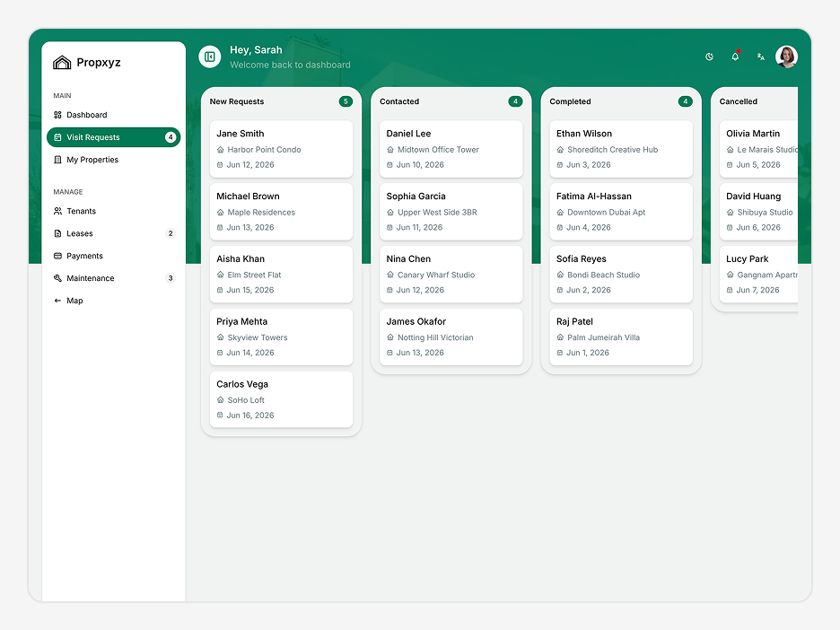Click calendar icon beside Jun 16, 2026
The height and width of the screenshot is (630, 840).
(220, 416)
